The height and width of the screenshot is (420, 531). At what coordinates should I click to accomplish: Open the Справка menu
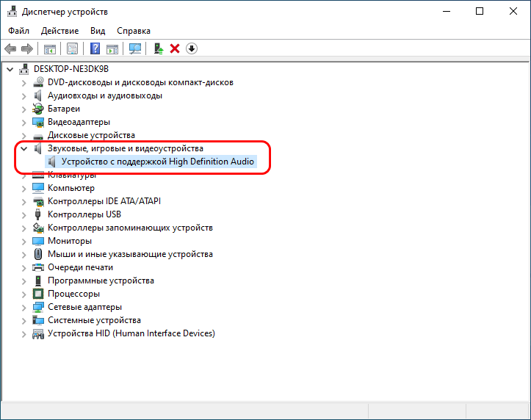[134, 31]
